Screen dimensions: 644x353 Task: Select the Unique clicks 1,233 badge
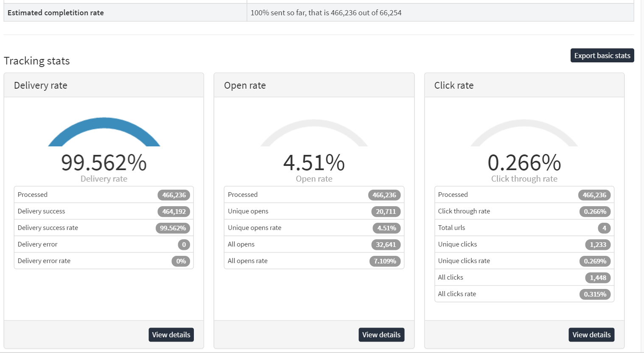click(598, 244)
